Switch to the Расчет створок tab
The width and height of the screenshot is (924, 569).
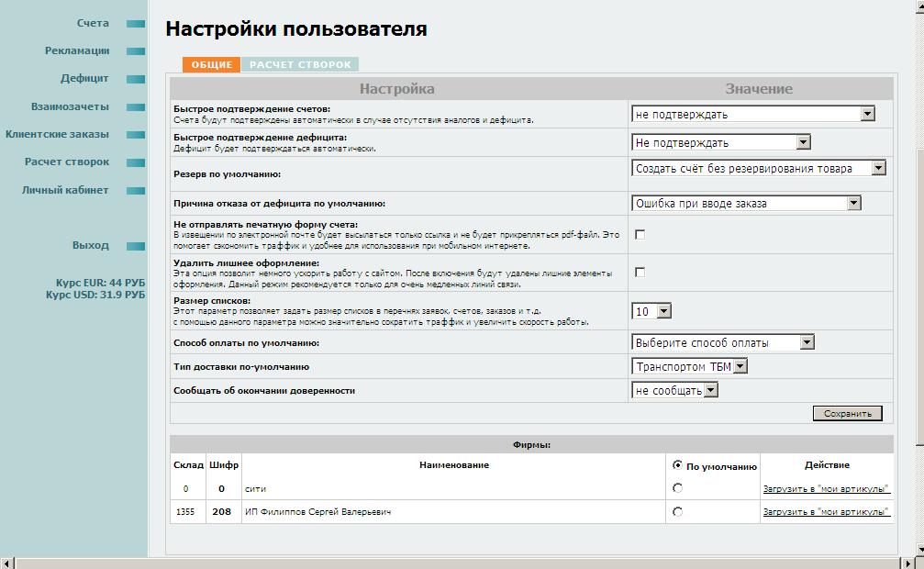(300, 65)
